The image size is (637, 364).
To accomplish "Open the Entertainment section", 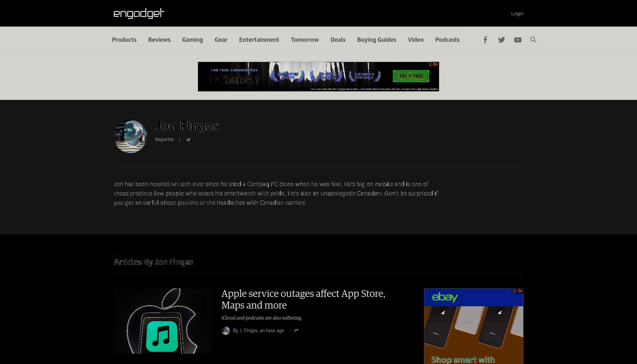I will point(259,40).
